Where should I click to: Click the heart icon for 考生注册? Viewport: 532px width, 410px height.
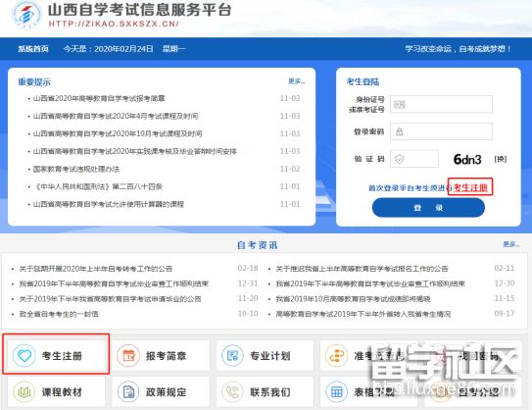(24, 355)
